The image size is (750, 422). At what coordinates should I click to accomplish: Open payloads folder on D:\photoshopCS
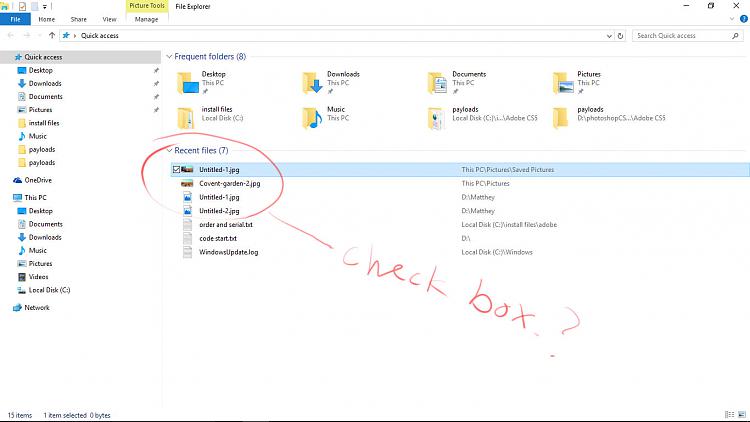(609, 118)
